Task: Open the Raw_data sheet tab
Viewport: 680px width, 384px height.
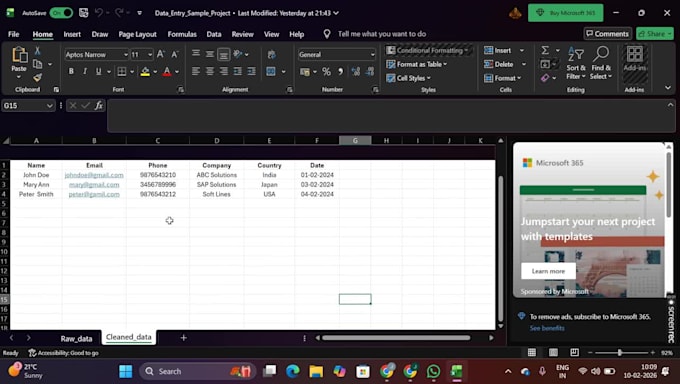Action: tap(76, 338)
